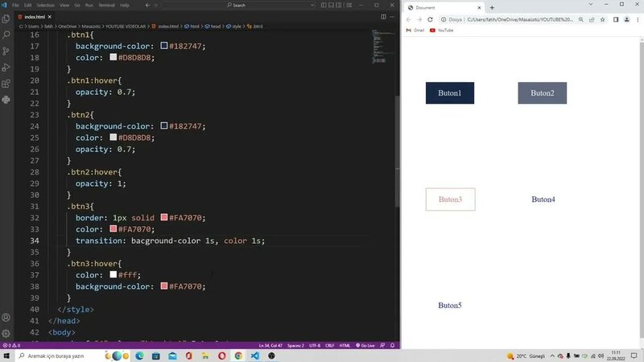Expand the html breadcrumb segment

(194, 27)
